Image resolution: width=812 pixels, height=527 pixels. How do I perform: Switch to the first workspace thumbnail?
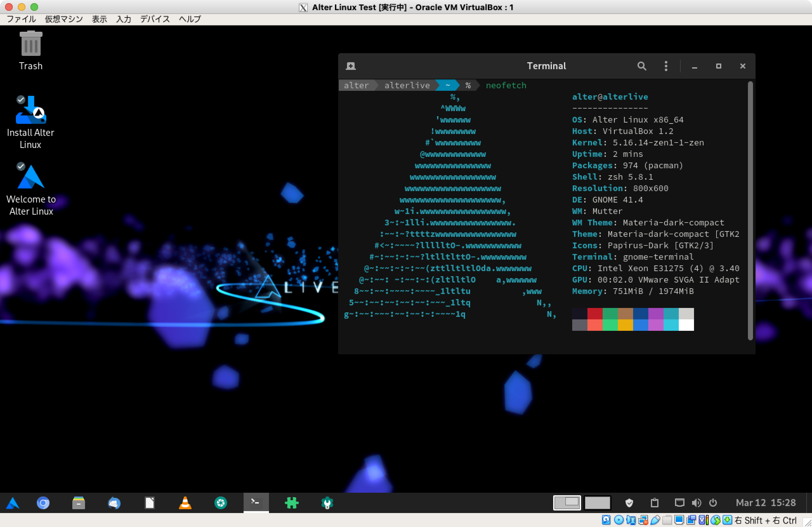click(567, 503)
